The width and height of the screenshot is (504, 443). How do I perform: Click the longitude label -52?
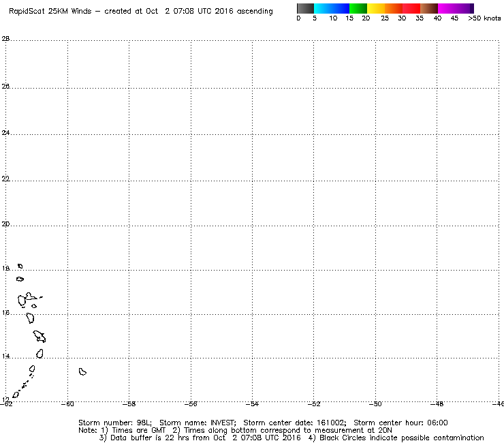click(314, 404)
